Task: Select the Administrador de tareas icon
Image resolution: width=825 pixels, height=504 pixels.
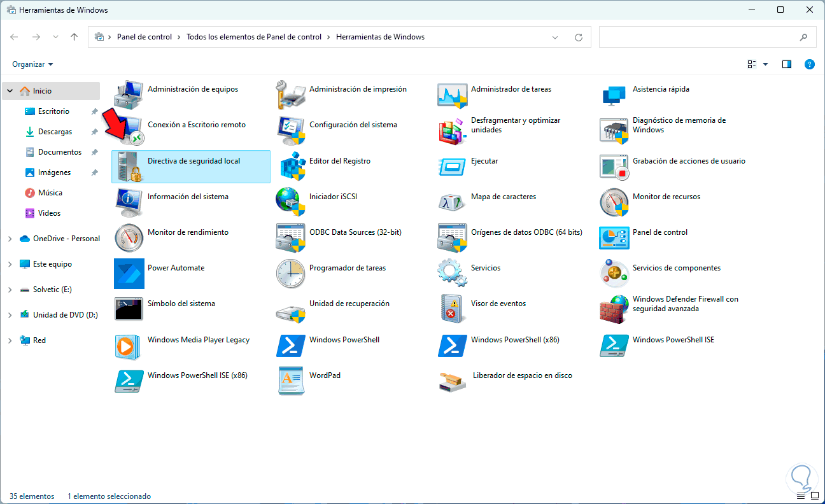Action: coord(453,95)
